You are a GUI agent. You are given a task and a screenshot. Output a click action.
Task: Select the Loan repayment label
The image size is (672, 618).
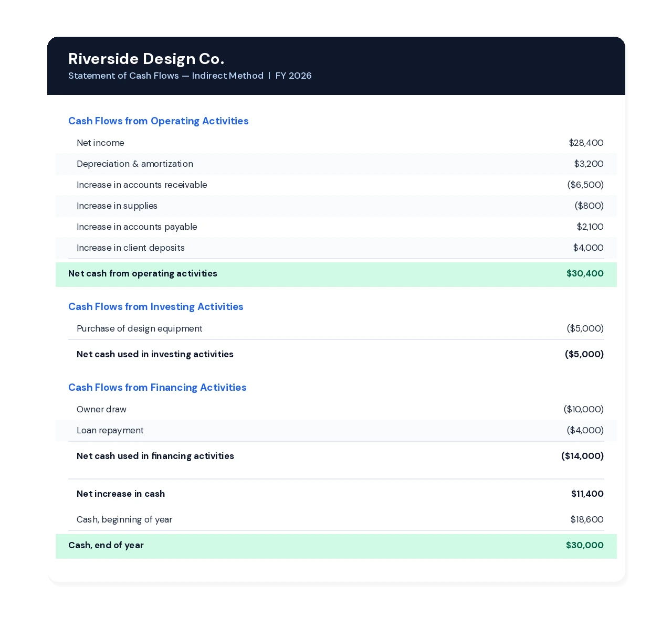(110, 430)
